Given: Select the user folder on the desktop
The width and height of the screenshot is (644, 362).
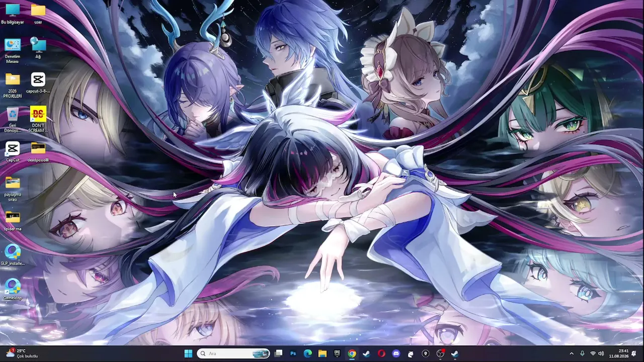Looking at the screenshot, I should [38, 14].
